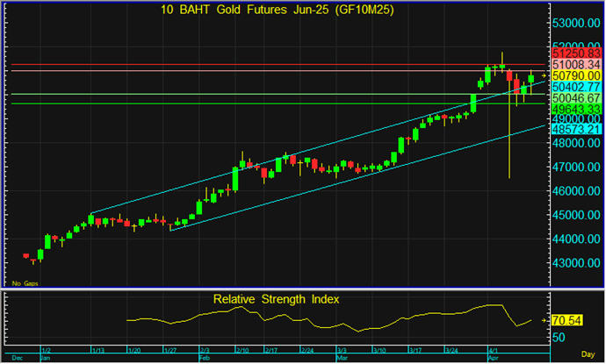
Task: Click the cyan 48573.21 channel price tag
Action: (575, 128)
